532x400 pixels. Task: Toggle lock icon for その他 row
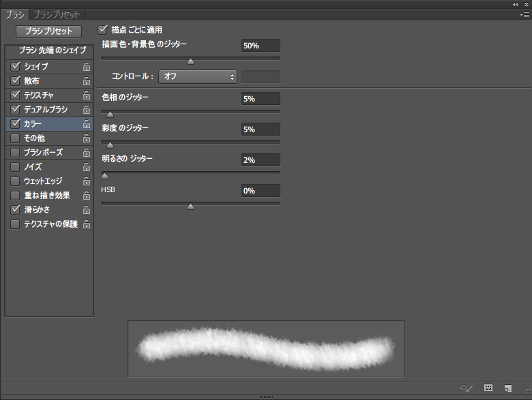87,138
